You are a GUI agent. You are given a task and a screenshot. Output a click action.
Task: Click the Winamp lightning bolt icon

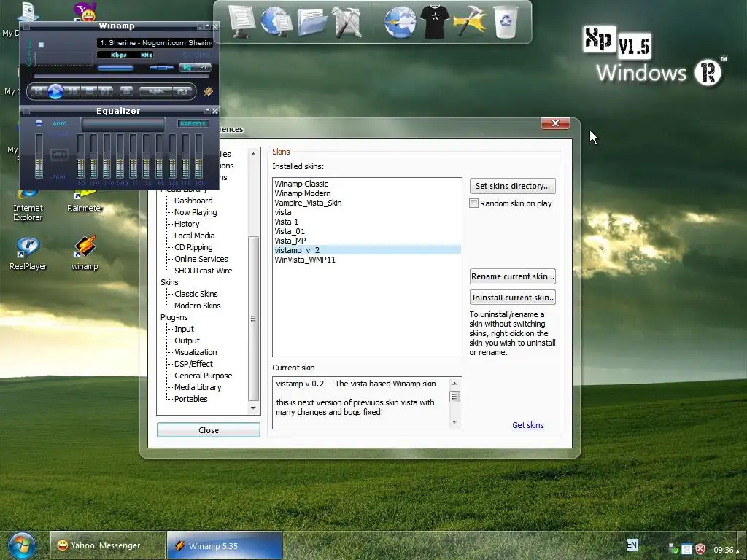(208, 91)
